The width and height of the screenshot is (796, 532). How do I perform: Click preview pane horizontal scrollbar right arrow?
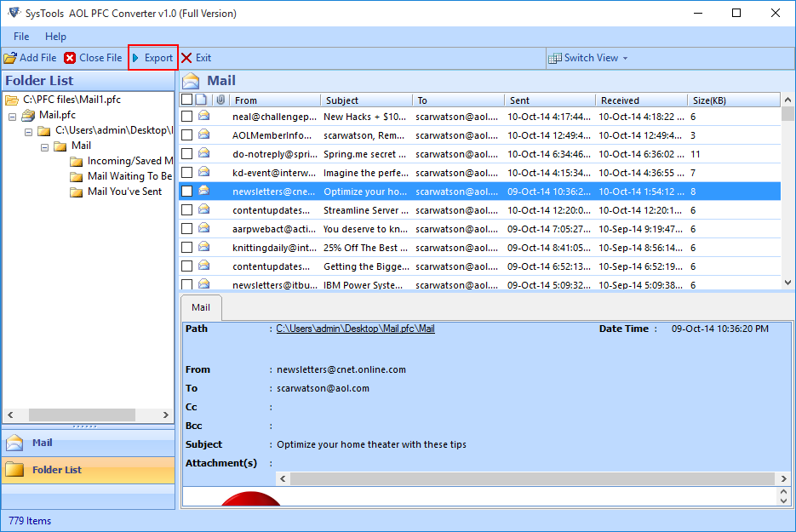pyautogui.click(x=783, y=478)
